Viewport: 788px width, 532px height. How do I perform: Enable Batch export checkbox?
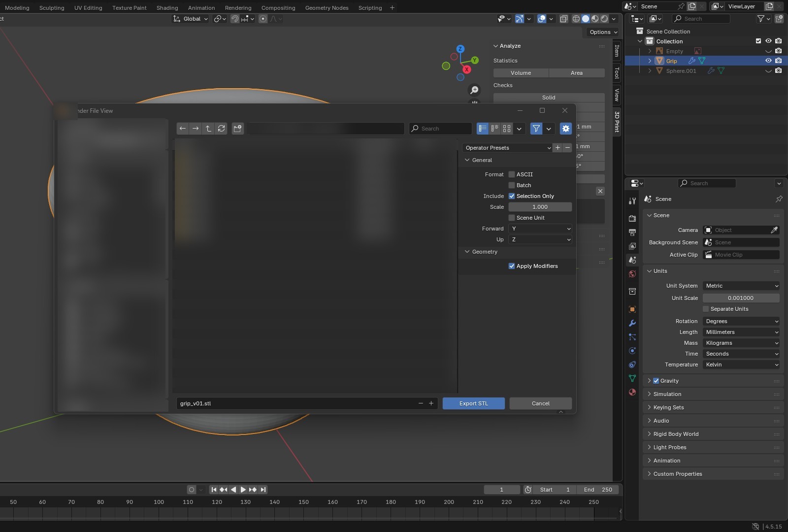point(512,185)
